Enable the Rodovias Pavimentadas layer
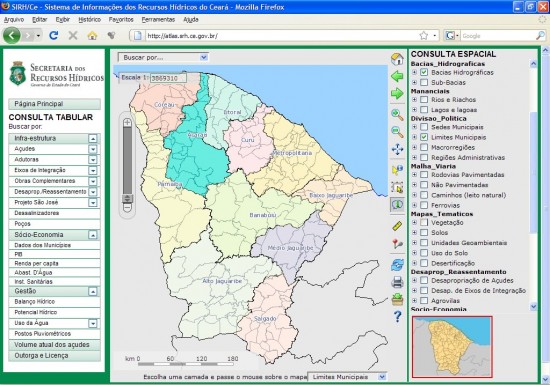The width and height of the screenshot is (550, 385). point(424,175)
